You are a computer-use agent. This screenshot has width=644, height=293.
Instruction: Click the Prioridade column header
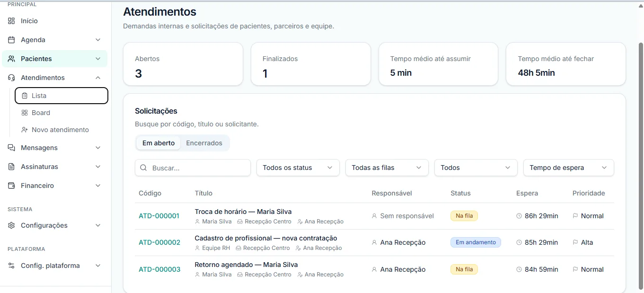point(589,193)
